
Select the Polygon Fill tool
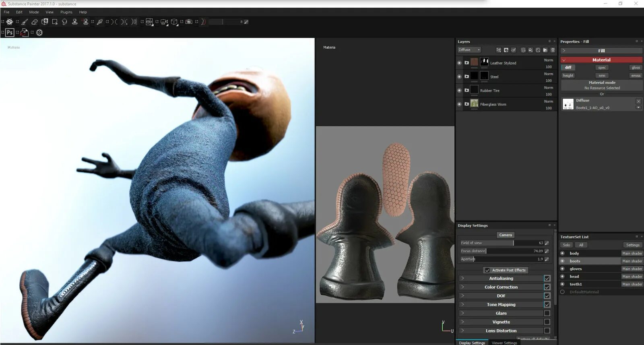coord(55,22)
